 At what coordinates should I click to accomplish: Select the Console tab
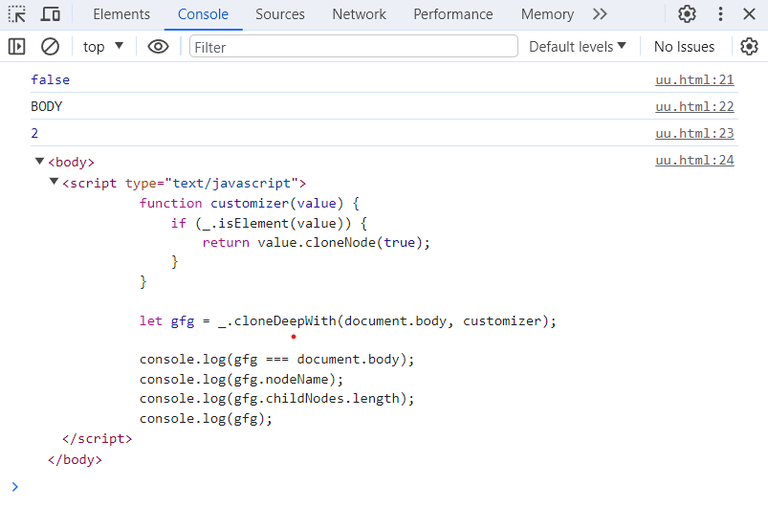pos(203,14)
